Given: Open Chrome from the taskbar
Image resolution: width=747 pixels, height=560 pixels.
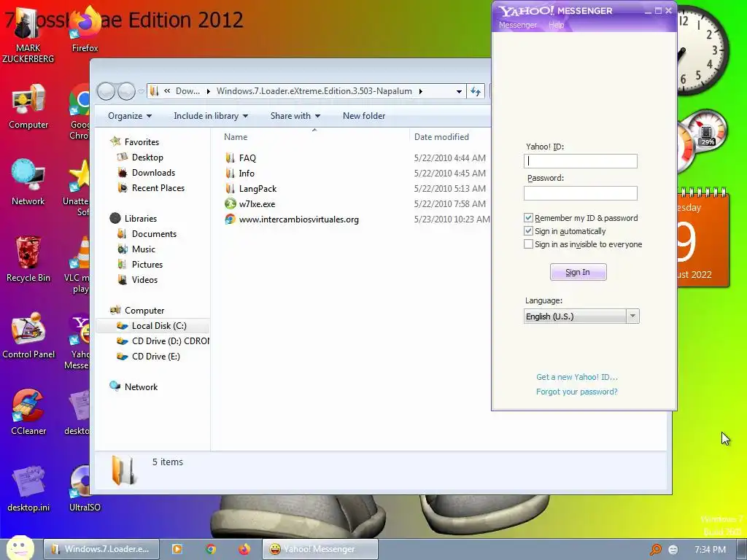Looking at the screenshot, I should (x=211, y=549).
